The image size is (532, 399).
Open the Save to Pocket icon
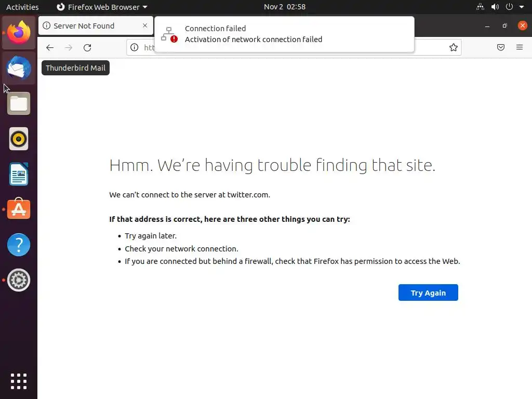(x=500, y=47)
